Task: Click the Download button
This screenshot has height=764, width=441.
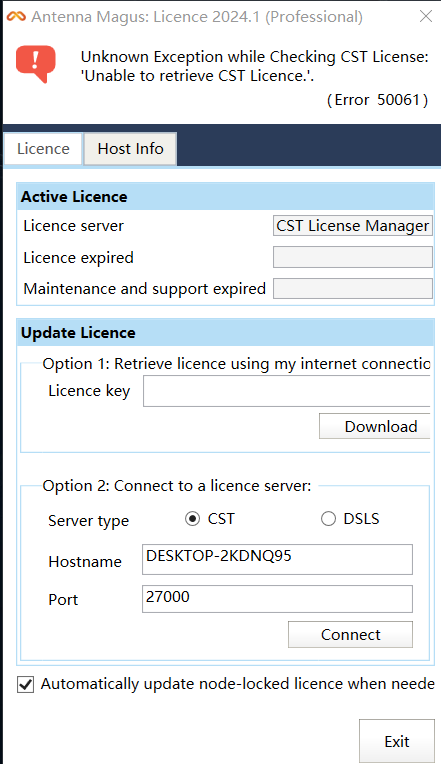Action: click(375, 426)
